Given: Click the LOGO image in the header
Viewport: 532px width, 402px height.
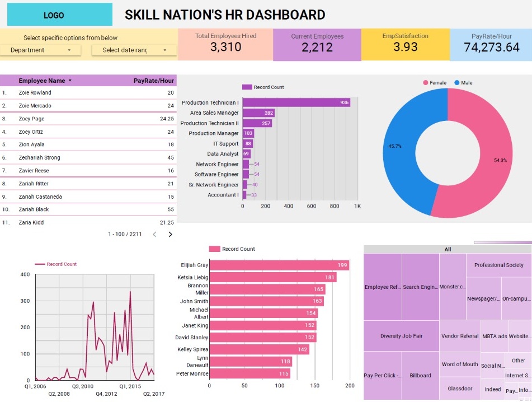Looking at the screenshot, I should click(59, 14).
